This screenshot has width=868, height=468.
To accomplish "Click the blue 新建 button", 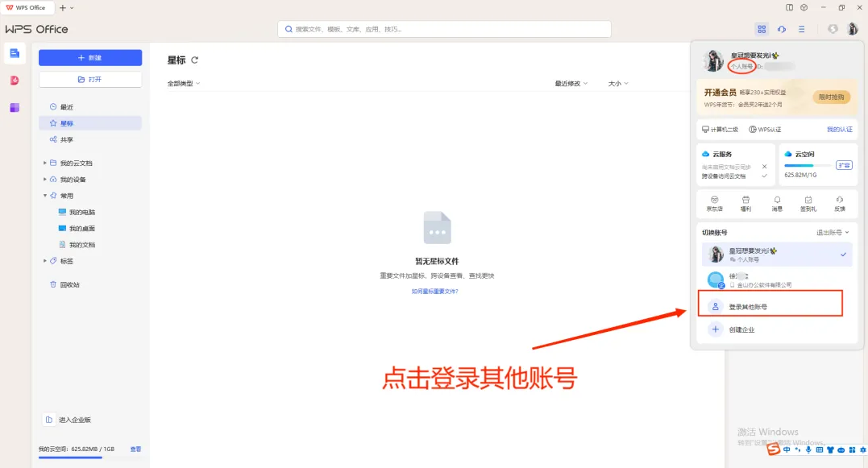I will 90,58.
